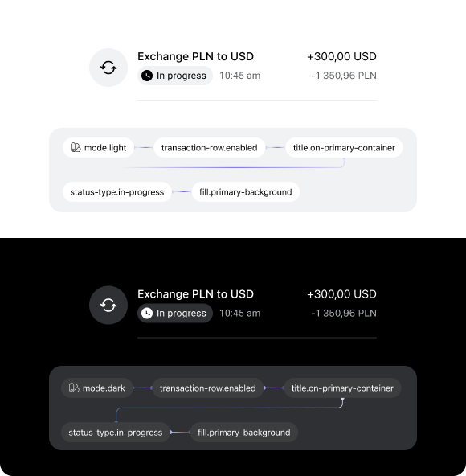Select fill.primary-background chip in dark panel
The height and width of the screenshot is (476, 466).
[x=244, y=433]
